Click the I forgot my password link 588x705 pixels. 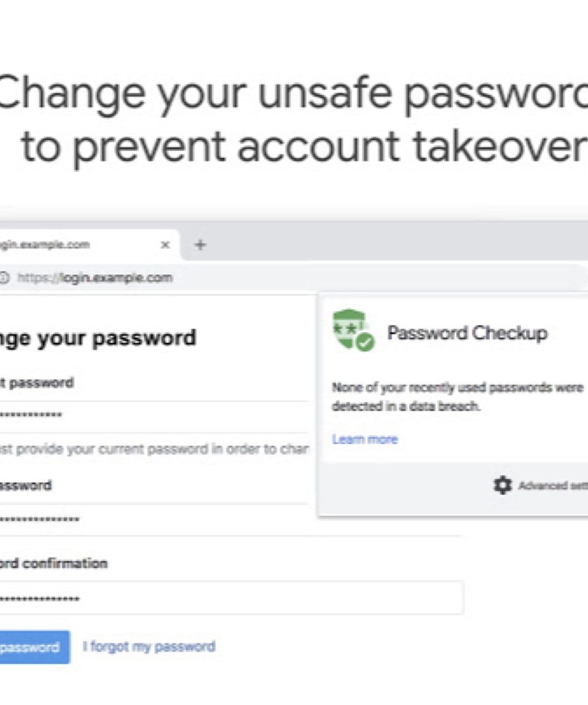point(149,647)
